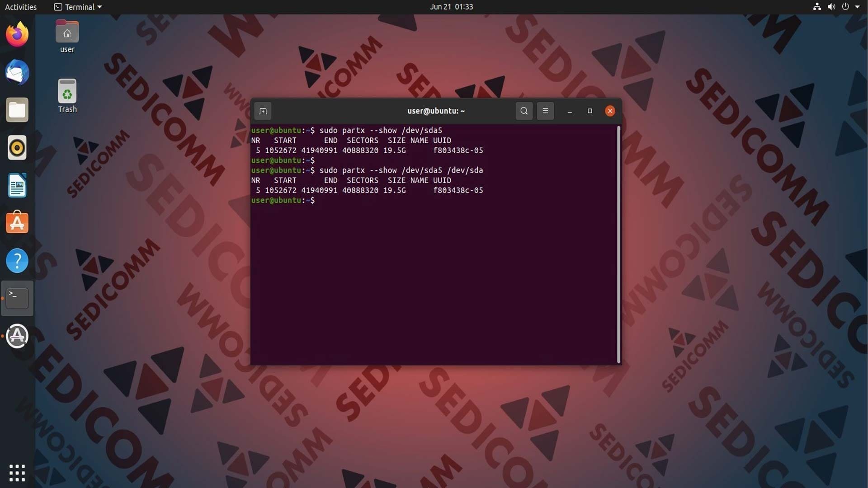Close the terminal window
Screen dimensions: 868x488
pos(610,111)
